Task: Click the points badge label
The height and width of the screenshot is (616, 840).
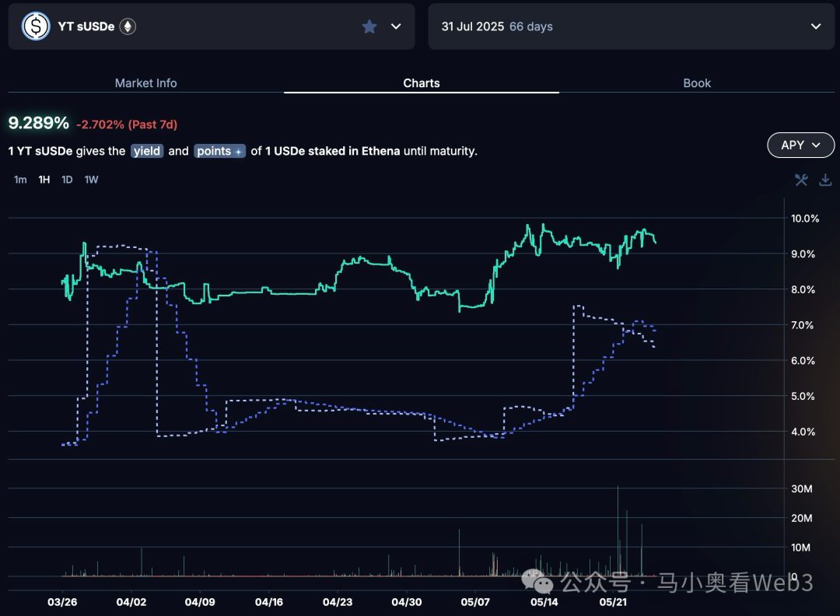Action: 213,151
